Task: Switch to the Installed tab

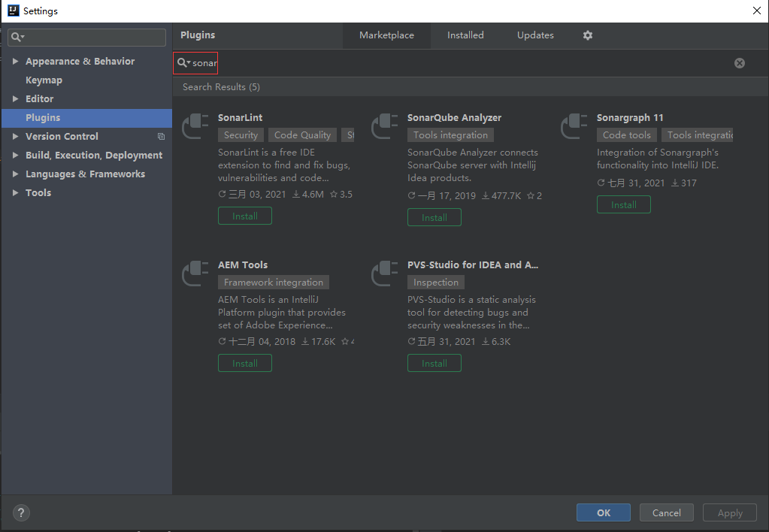Action: click(465, 35)
